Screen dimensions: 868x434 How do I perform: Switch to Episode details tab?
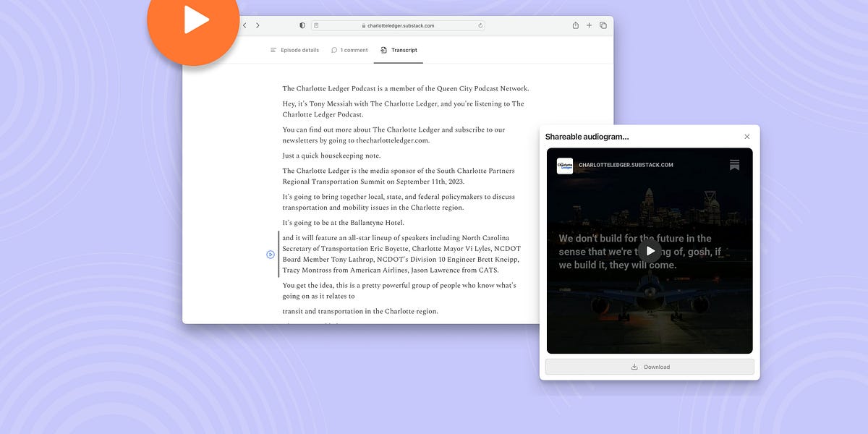pos(294,50)
